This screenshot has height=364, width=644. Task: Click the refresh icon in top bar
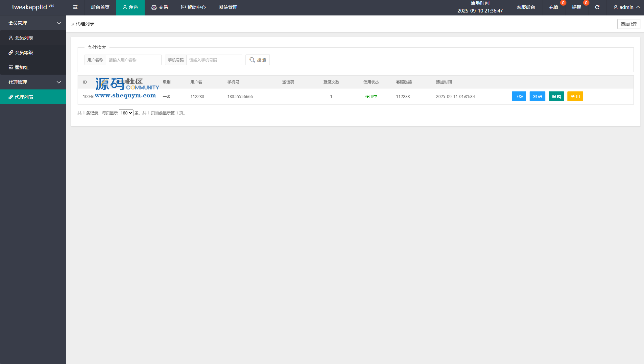pos(597,7)
